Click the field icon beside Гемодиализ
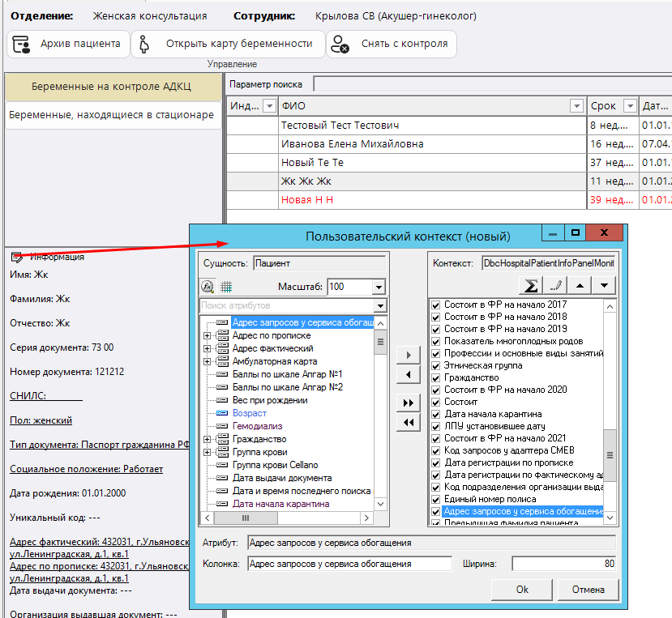 pos(222,426)
